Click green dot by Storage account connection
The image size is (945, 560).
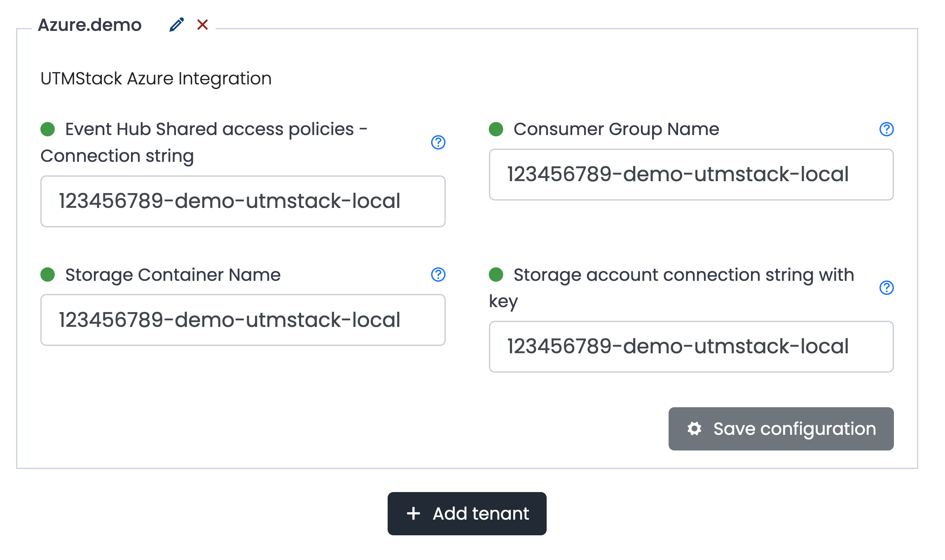[x=496, y=275]
